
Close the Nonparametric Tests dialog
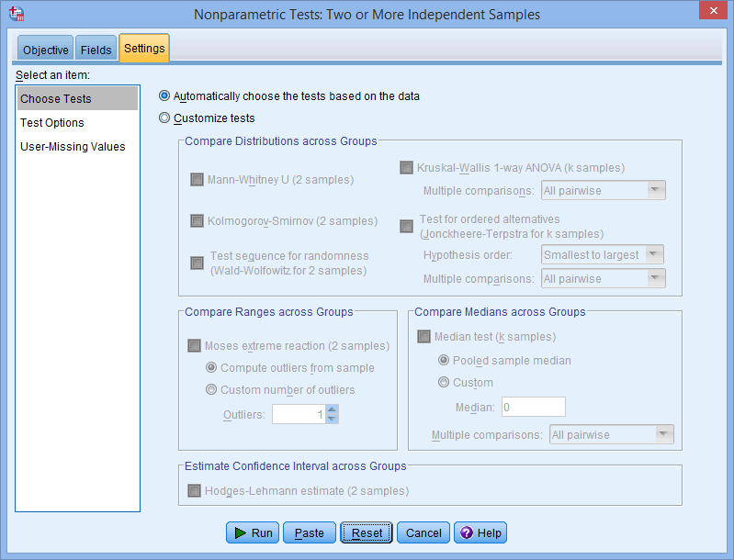pyautogui.click(x=713, y=10)
